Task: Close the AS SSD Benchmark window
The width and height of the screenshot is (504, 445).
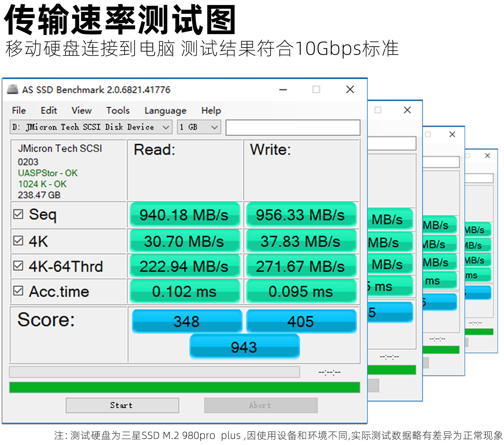Action: tap(350, 89)
